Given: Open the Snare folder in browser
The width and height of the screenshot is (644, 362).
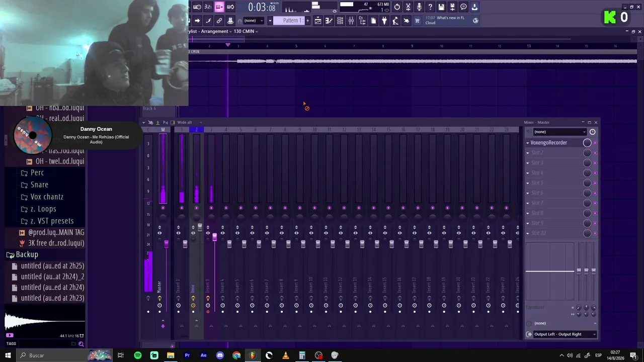Looking at the screenshot, I should pyautogui.click(x=35, y=185).
